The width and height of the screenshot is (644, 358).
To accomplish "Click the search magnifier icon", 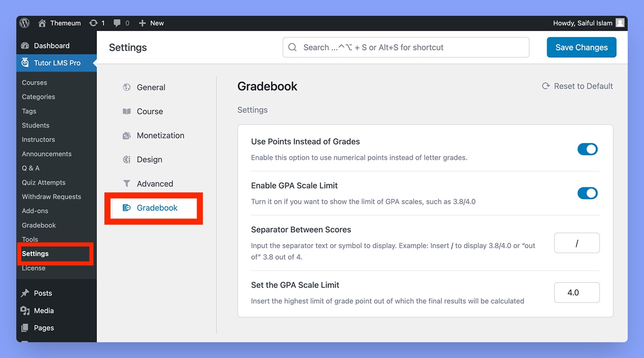I will pyautogui.click(x=292, y=47).
